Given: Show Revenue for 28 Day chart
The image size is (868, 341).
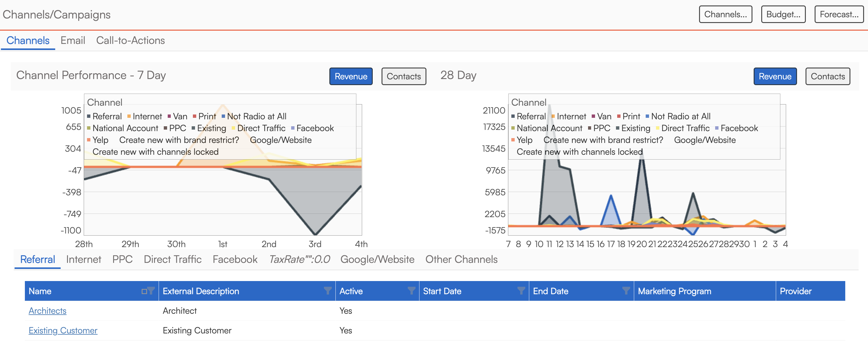Looking at the screenshot, I should click(x=775, y=76).
